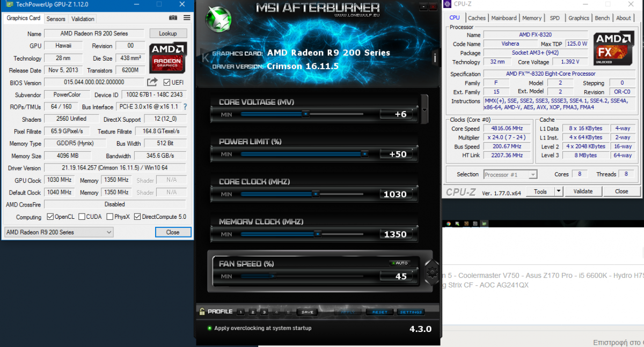Toggle the CUDA checkbox
Image resolution: width=644 pixels, height=347 pixels.
(x=82, y=217)
